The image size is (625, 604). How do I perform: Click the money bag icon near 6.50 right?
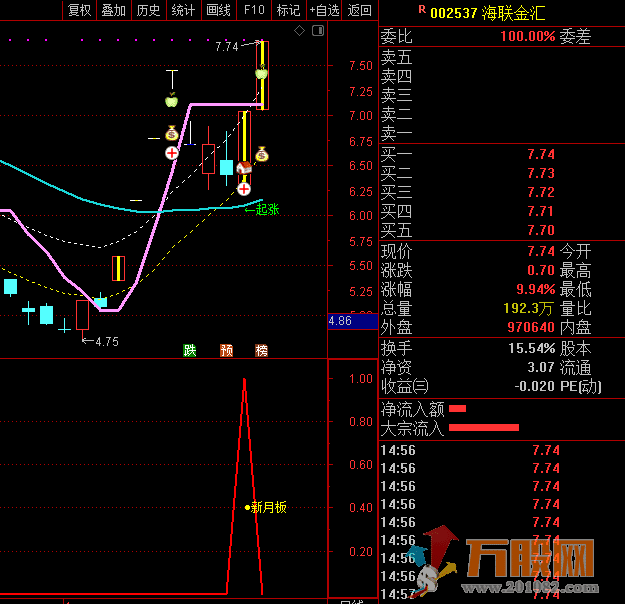(x=262, y=154)
